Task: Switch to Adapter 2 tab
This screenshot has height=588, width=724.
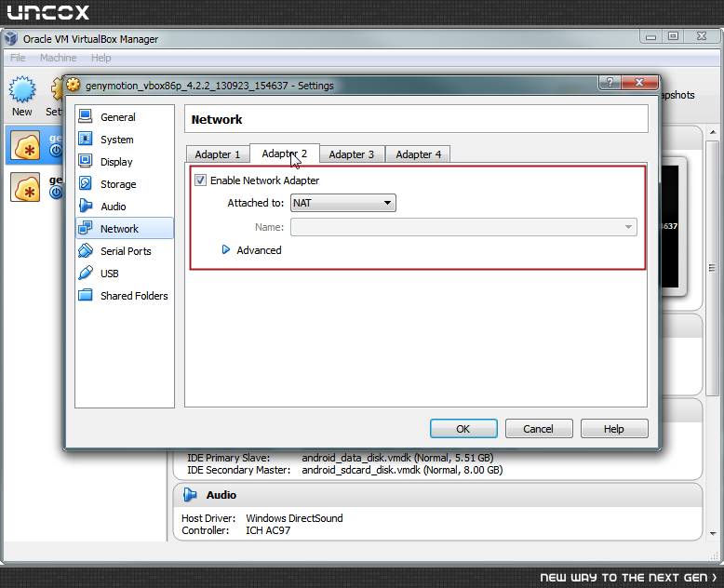Action: 285,154
